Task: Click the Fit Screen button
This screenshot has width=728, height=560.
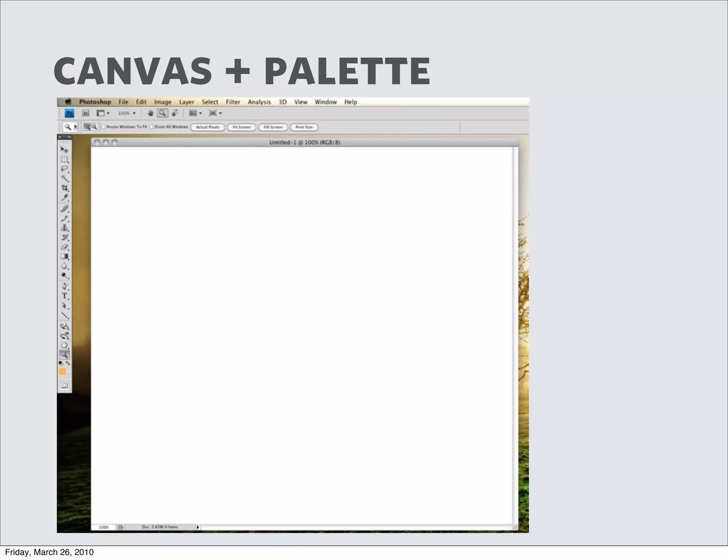Action: (242, 127)
